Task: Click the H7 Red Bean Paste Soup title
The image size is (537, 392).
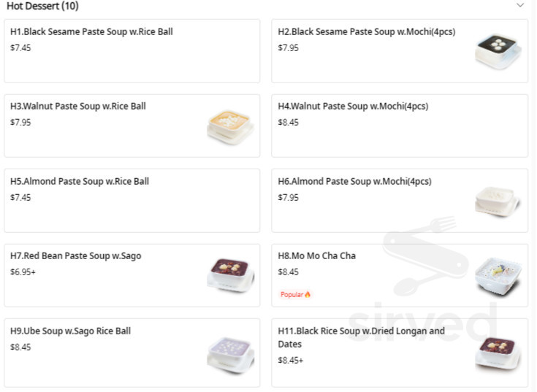Action: [76, 256]
